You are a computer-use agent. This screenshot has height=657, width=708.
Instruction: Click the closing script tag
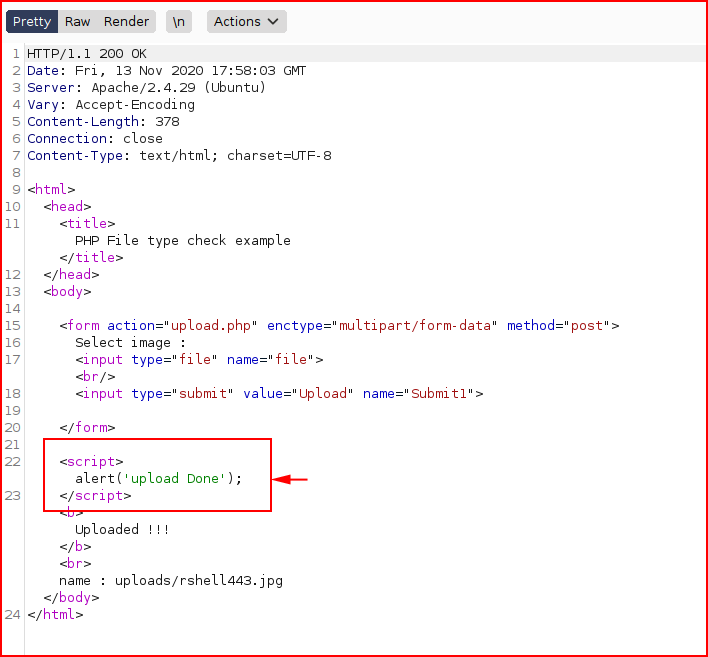click(x=95, y=496)
